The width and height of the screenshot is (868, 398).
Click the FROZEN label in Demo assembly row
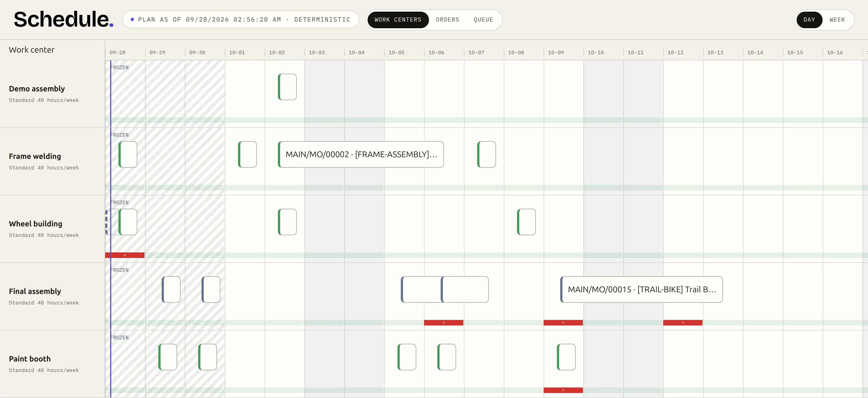click(120, 68)
